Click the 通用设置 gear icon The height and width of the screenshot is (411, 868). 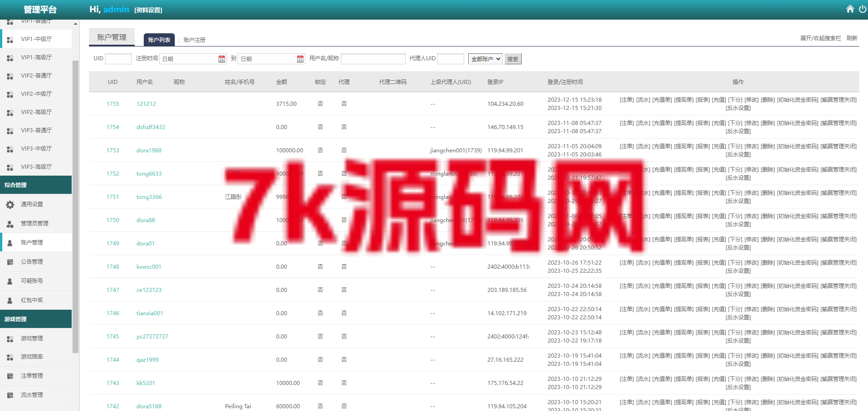pyautogui.click(x=10, y=205)
